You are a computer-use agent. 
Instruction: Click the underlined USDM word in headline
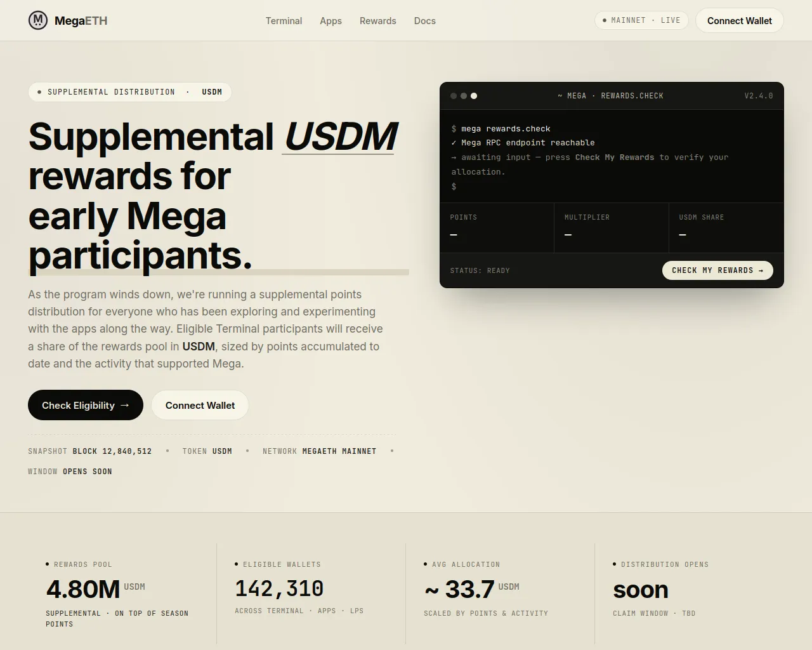click(x=340, y=136)
